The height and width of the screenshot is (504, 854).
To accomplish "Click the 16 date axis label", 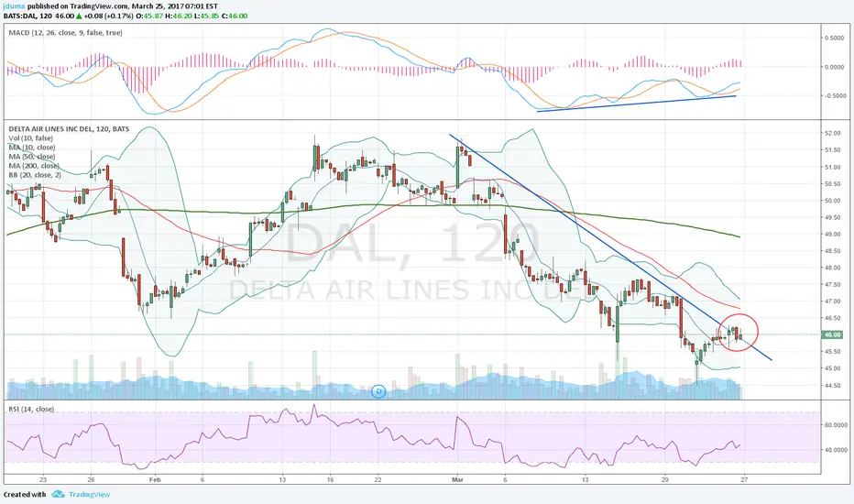I will 330,480.
